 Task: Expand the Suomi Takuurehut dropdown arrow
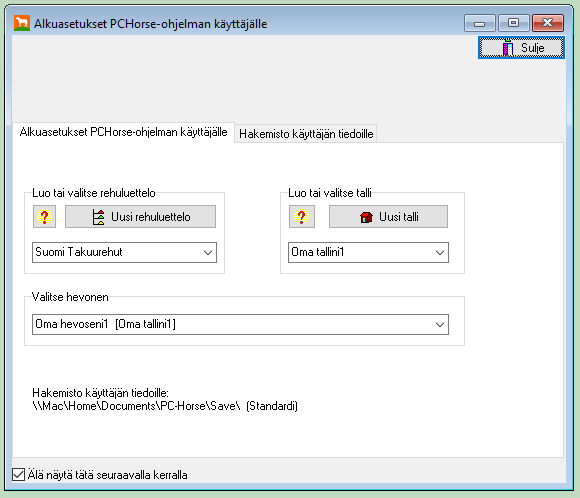tap(208, 253)
